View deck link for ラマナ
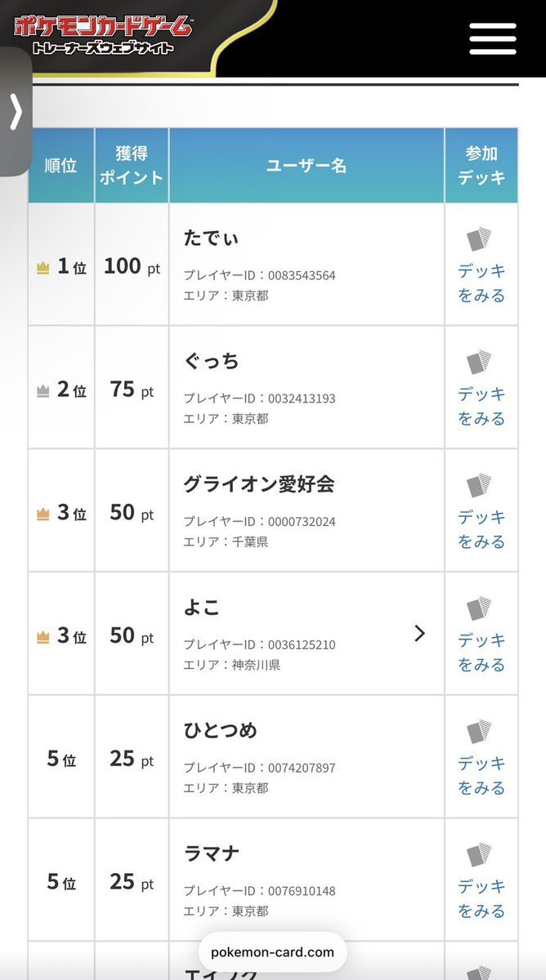 tap(481, 898)
